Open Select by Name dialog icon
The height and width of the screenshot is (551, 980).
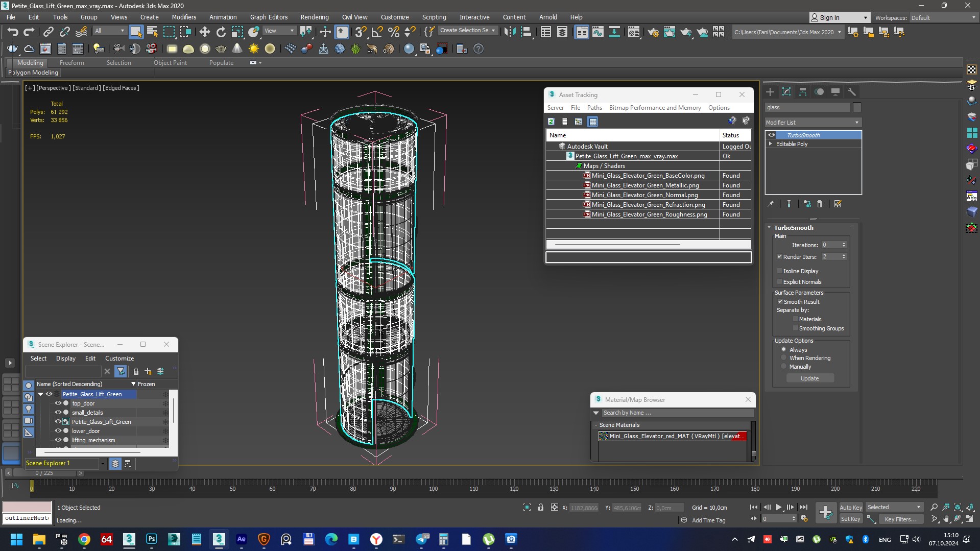click(152, 32)
